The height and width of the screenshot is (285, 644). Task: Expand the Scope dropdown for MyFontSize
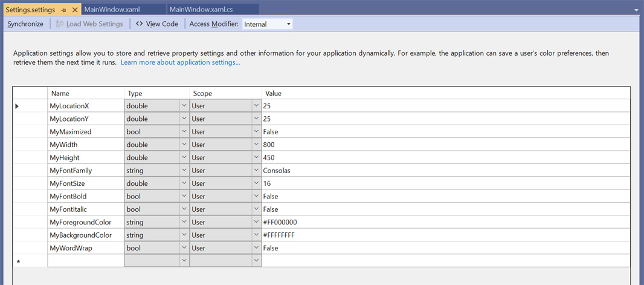[256, 183]
